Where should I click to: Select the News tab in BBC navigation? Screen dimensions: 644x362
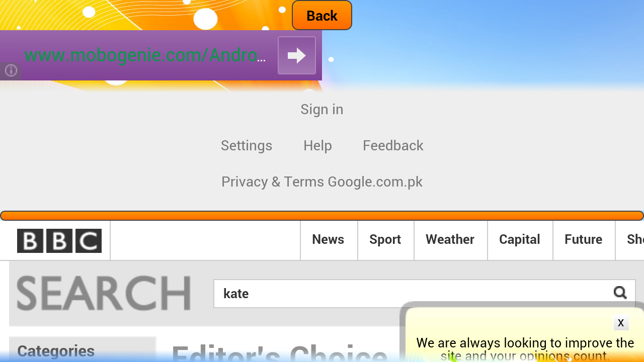[x=329, y=240]
